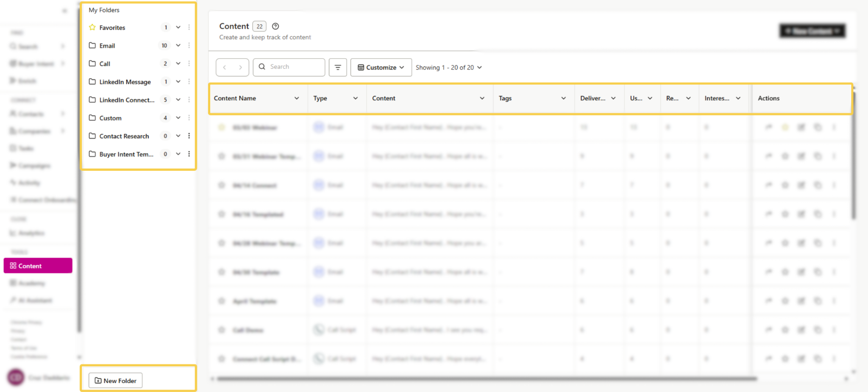Click the Custom folder count badge 4
868x392 pixels.
pos(165,118)
